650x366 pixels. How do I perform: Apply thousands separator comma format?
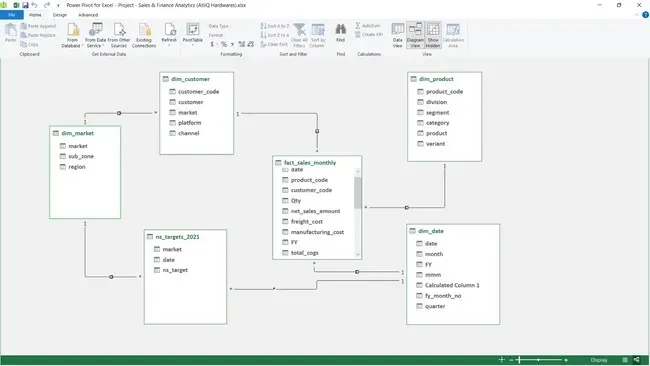(232, 44)
